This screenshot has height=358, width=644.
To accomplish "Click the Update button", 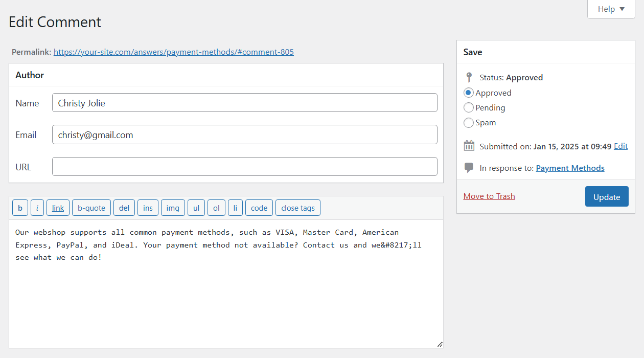I will point(607,197).
